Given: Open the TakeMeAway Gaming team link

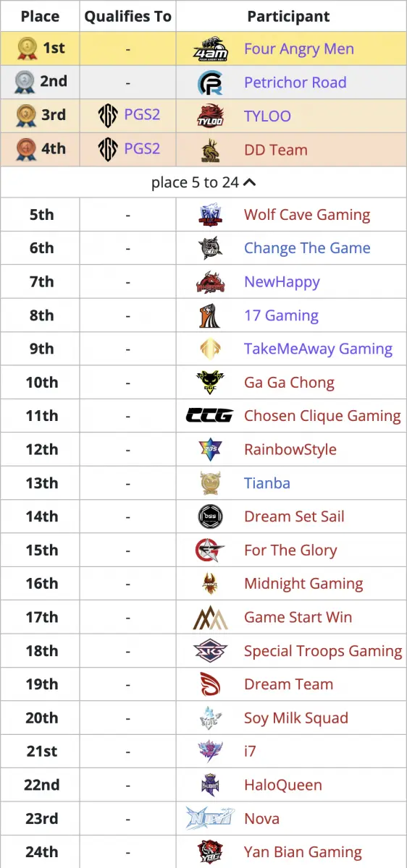Looking at the screenshot, I should click(x=318, y=349).
